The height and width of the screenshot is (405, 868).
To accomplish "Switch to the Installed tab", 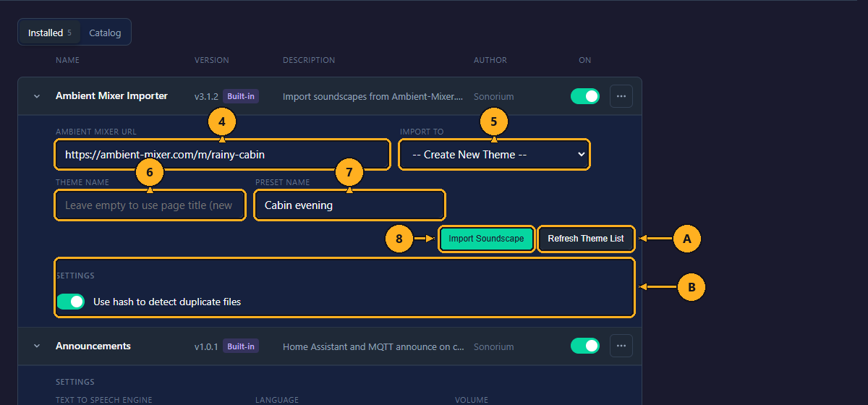I will pyautogui.click(x=49, y=33).
